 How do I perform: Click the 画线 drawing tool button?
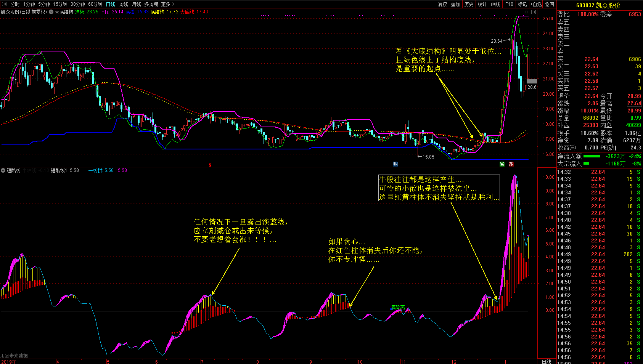click(x=495, y=4)
